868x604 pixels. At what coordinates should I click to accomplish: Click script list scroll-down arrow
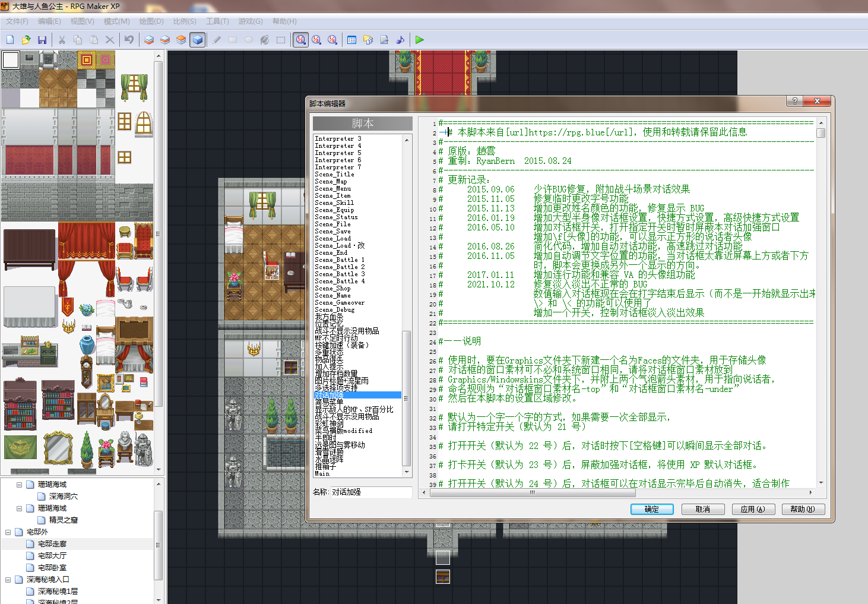407,472
